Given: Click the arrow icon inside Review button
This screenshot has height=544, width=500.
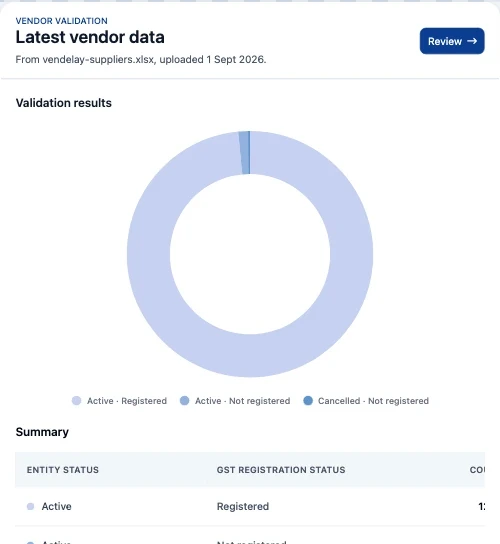Looking at the screenshot, I should (472, 41).
